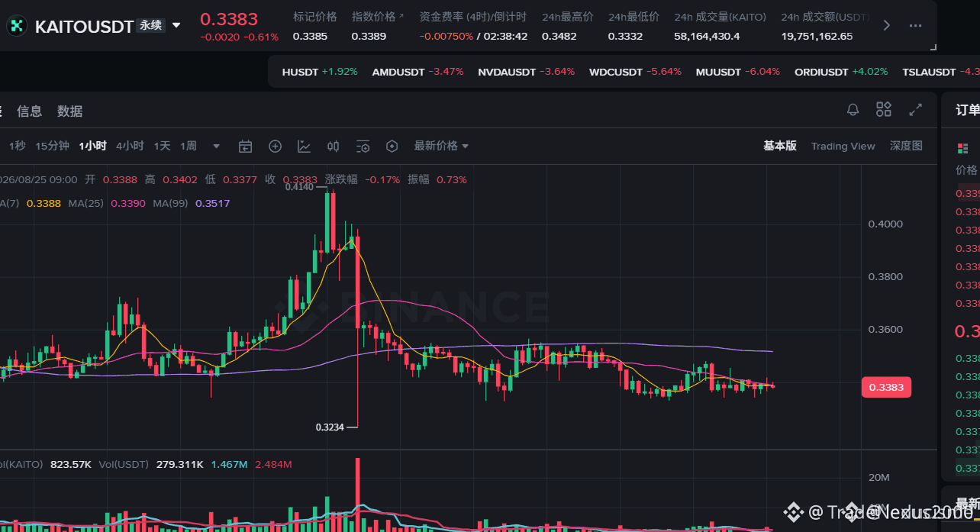Click the blue volume MA value 1.467M
The width and height of the screenshot is (980, 532).
229,464
